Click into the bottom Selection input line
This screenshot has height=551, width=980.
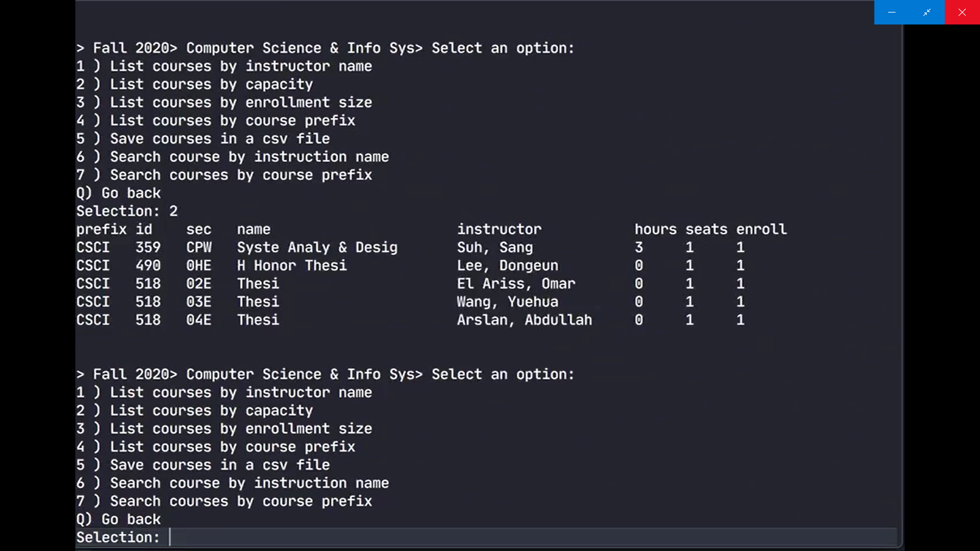(486, 537)
